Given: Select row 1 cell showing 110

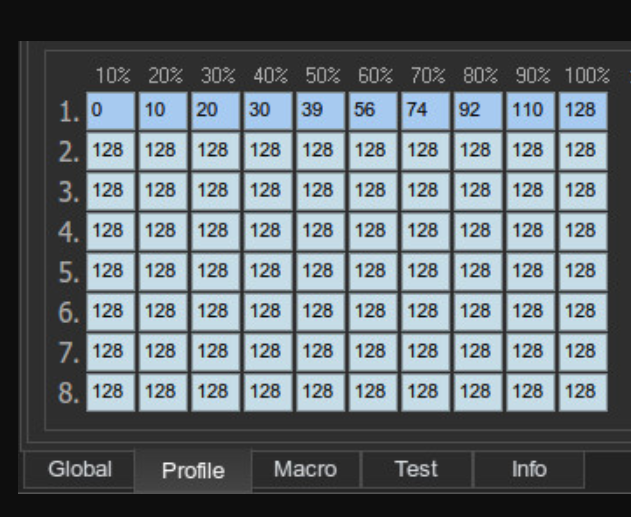Looking at the screenshot, I should tap(530, 111).
